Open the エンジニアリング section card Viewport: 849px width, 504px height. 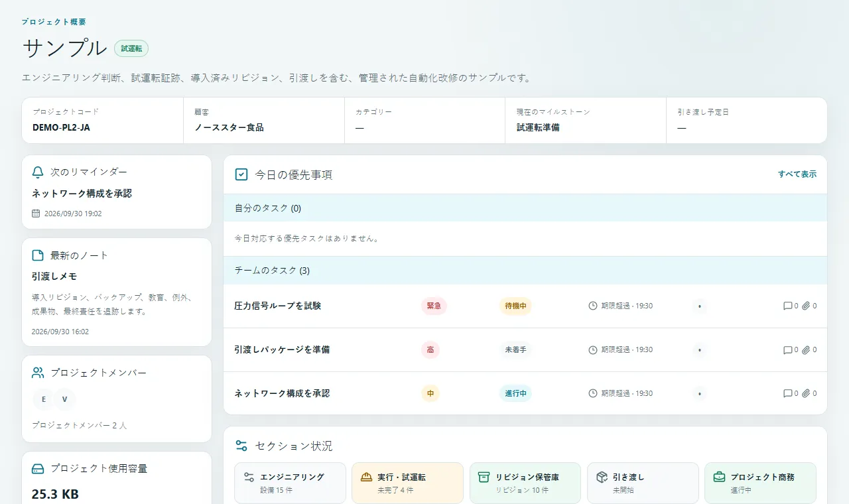291,483
